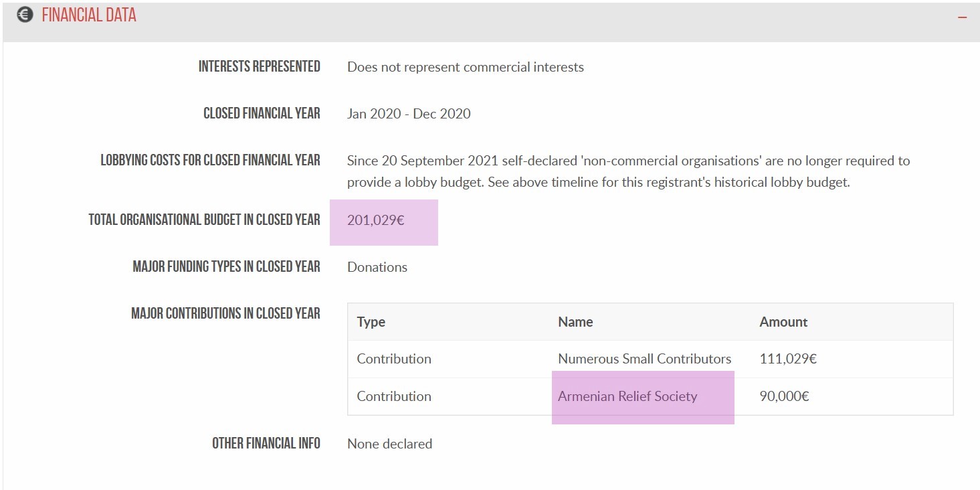Click the lobby budget explanation text

(629, 171)
